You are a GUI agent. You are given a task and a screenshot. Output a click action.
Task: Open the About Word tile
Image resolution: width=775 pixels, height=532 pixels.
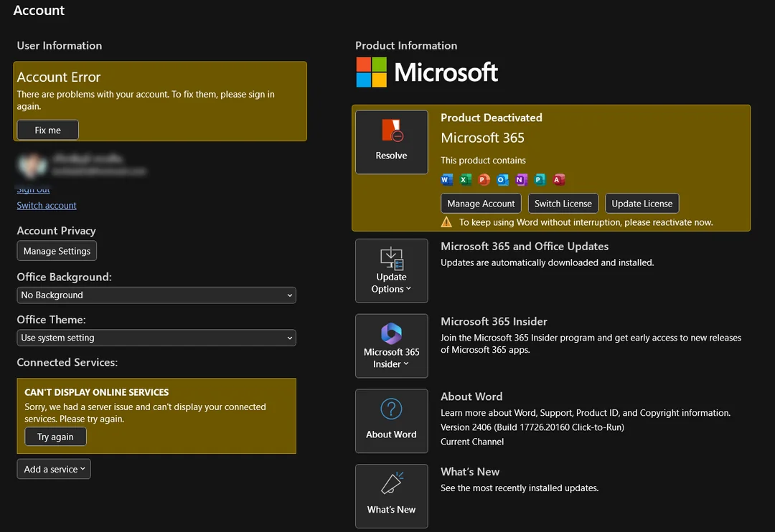(x=392, y=421)
